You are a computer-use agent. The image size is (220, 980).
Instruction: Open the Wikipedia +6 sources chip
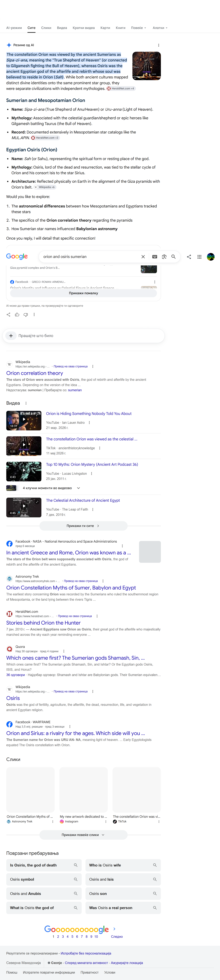[x=45, y=187]
